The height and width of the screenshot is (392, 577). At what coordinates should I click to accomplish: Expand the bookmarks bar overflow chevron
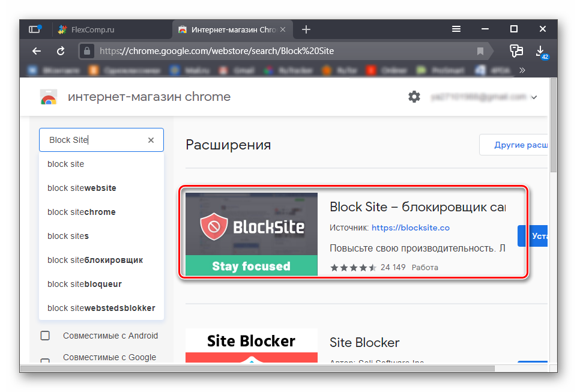coord(522,70)
